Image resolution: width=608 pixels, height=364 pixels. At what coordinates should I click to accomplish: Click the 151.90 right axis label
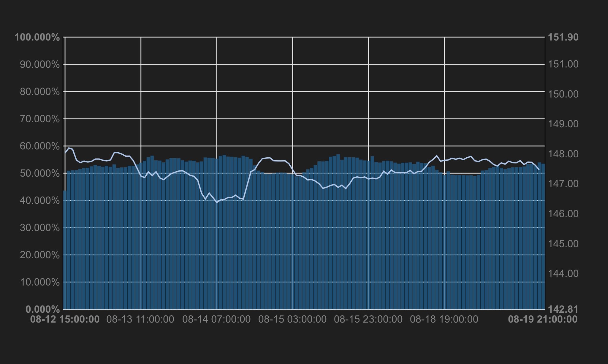click(563, 37)
